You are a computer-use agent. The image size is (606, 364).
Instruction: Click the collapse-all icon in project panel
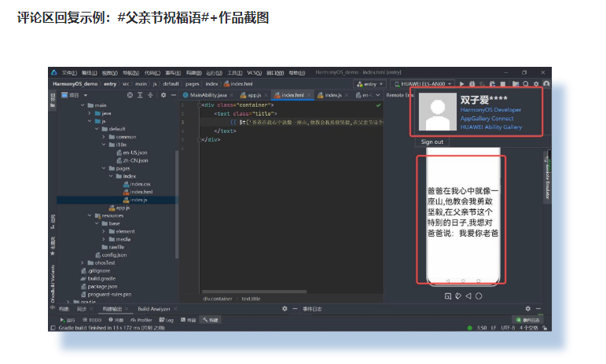click(150, 95)
